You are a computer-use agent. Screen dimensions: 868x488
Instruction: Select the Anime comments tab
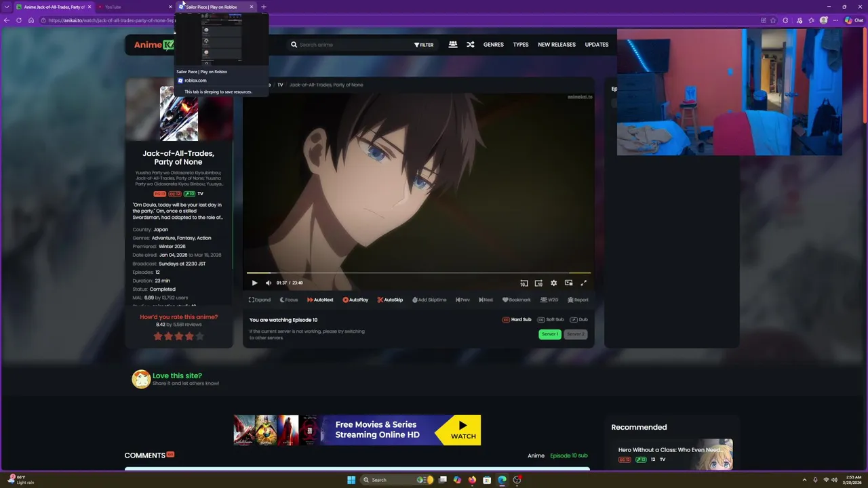pos(536,455)
